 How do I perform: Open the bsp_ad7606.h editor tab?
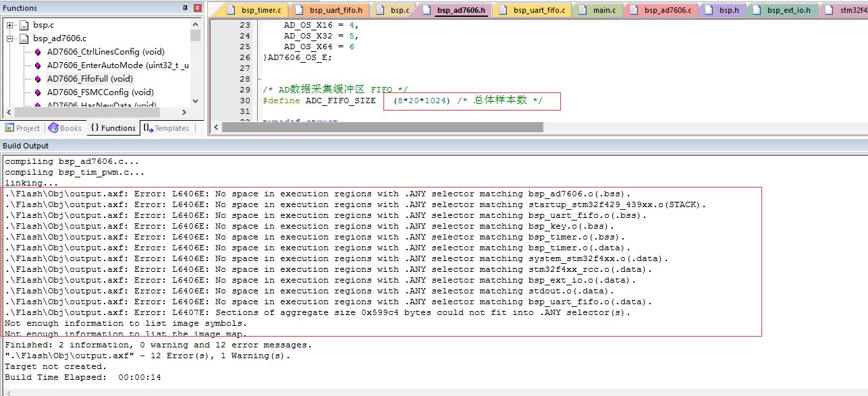pos(454,10)
